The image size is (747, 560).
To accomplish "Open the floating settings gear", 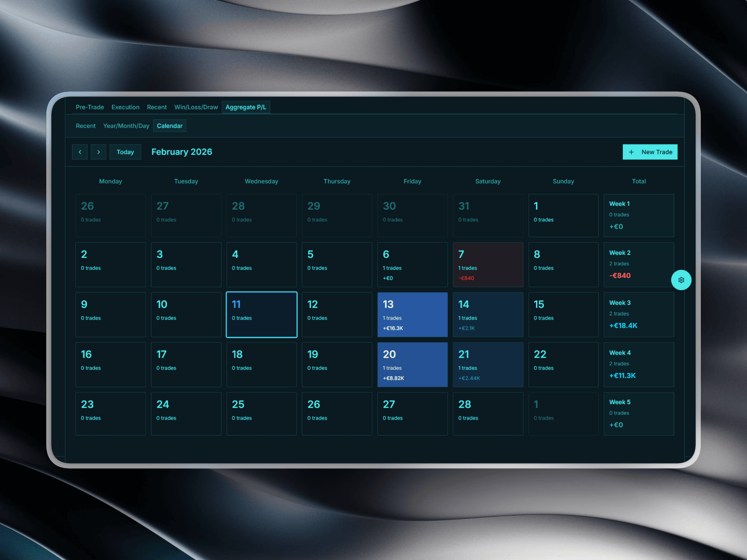I will click(x=681, y=280).
